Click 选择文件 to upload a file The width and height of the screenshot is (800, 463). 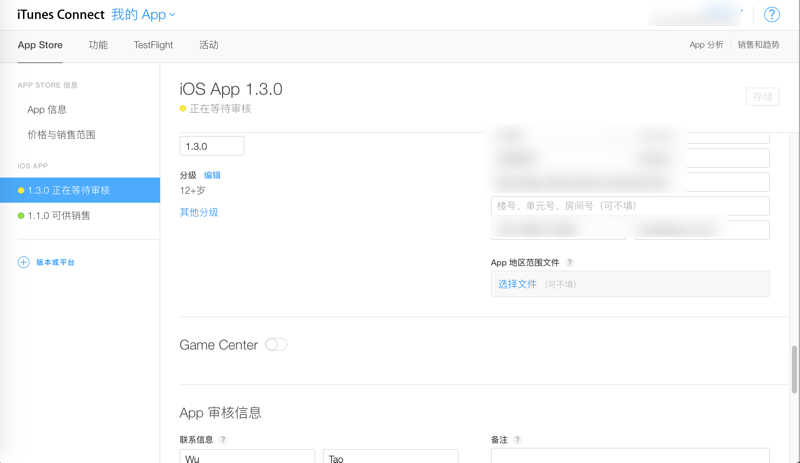pyautogui.click(x=517, y=284)
